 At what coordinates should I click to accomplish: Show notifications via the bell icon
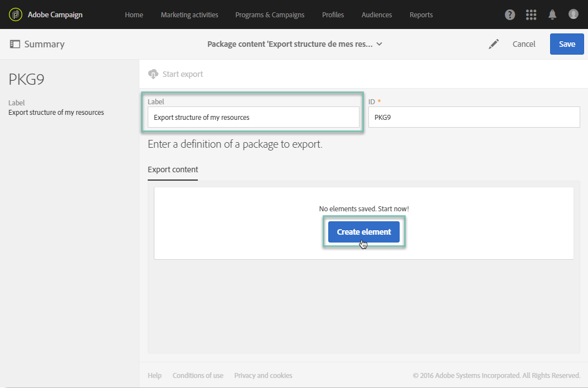552,14
